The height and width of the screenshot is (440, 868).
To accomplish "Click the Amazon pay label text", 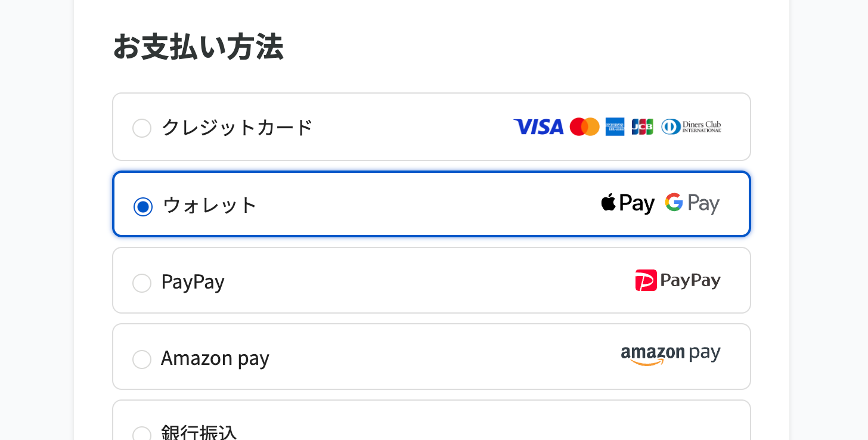I will coord(215,358).
